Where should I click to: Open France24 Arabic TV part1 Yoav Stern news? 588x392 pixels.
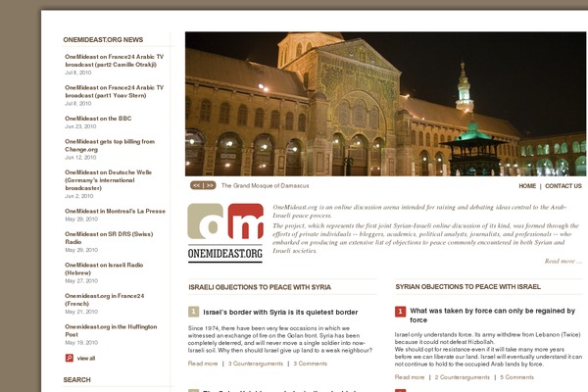(x=114, y=91)
